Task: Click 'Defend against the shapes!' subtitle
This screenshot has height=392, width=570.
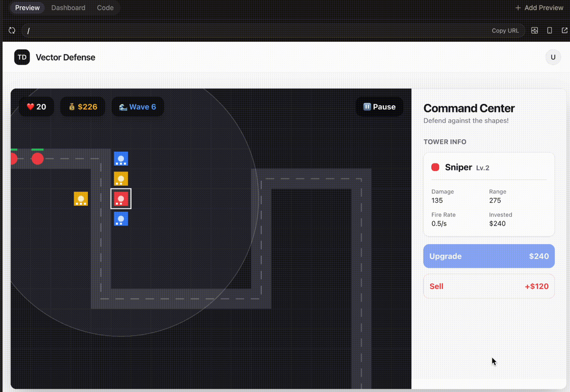Action: (x=466, y=121)
